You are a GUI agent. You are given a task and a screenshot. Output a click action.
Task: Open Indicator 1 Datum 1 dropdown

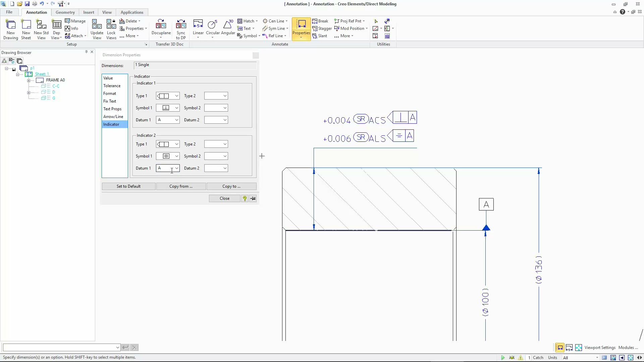[x=168, y=120]
